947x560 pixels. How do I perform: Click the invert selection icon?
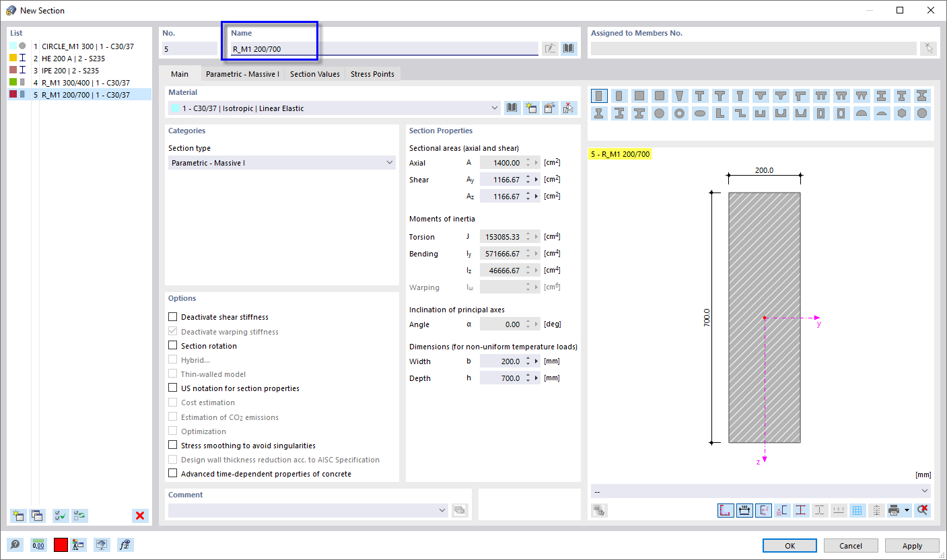point(80,516)
